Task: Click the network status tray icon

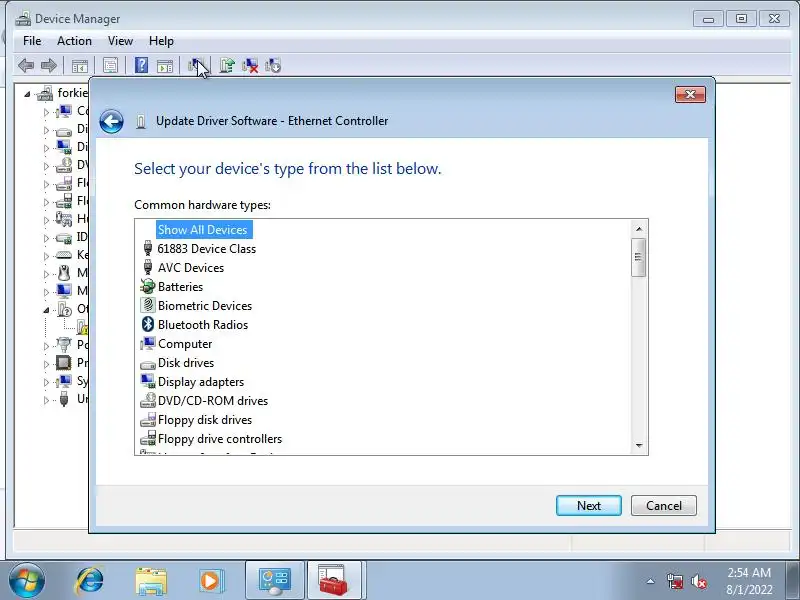Action: pyautogui.click(x=674, y=581)
